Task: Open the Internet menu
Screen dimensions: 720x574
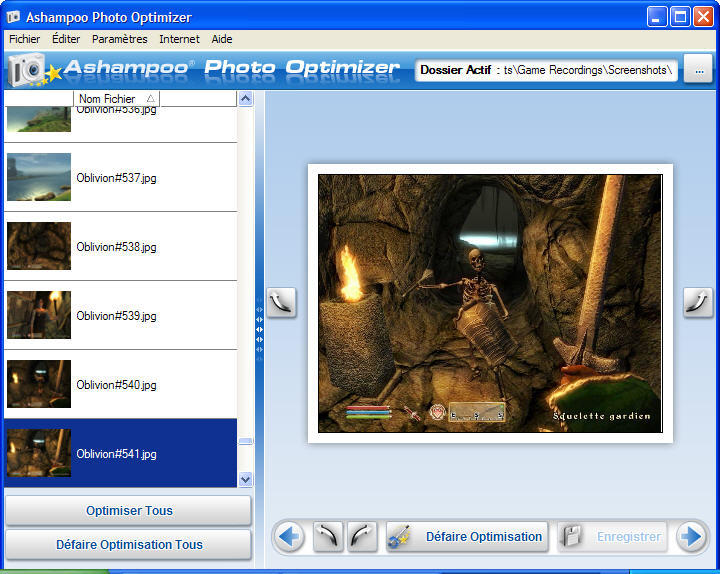Action: click(179, 39)
